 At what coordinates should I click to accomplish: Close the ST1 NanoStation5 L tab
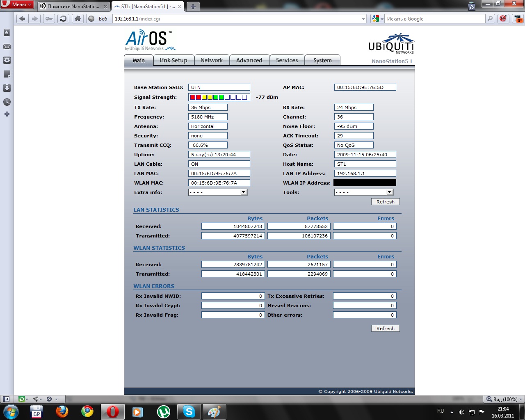179,7
